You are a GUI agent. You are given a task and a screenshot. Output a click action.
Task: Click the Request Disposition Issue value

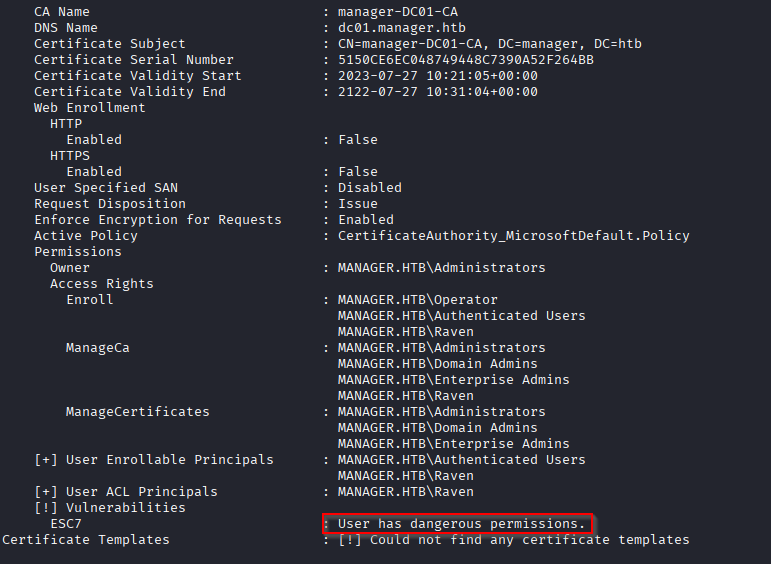[x=358, y=204]
